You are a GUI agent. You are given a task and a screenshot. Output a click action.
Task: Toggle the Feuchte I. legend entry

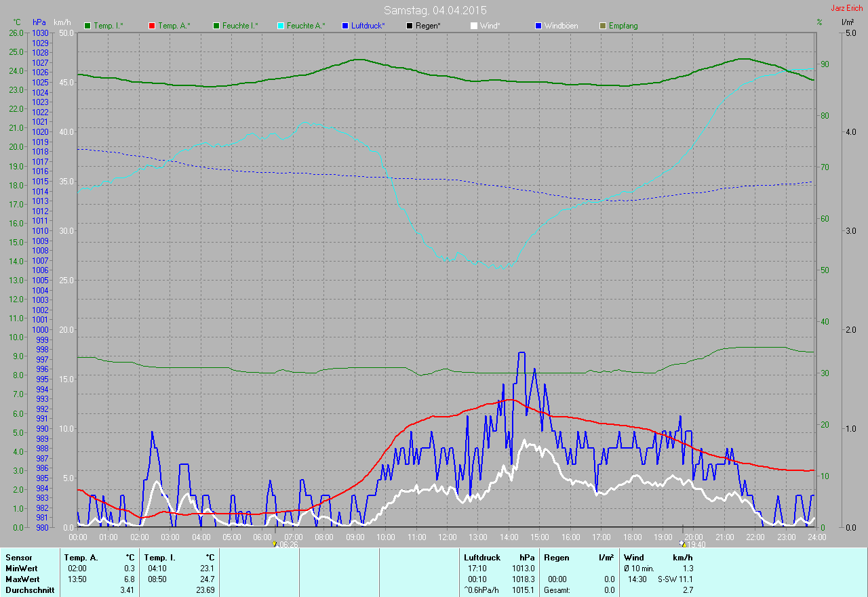click(235, 26)
